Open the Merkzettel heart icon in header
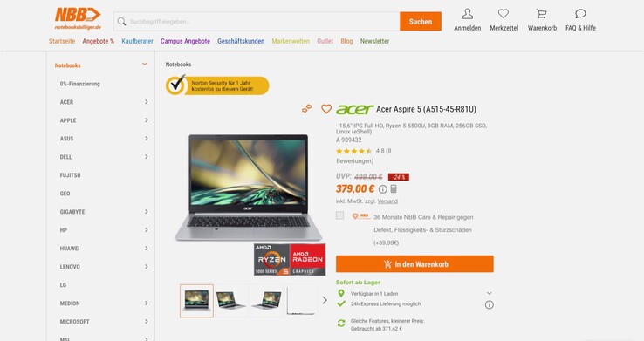Viewport: 644px width, 341px height. click(504, 14)
